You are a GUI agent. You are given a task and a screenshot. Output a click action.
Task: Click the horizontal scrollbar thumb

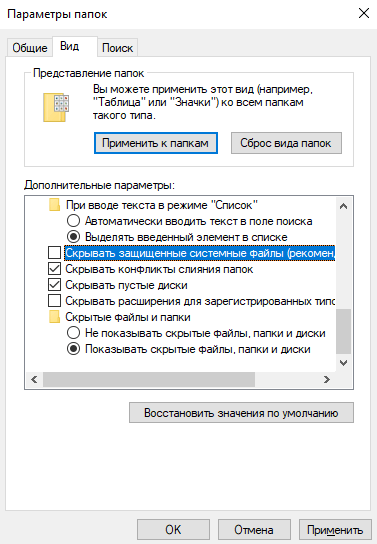pyautogui.click(x=149, y=380)
